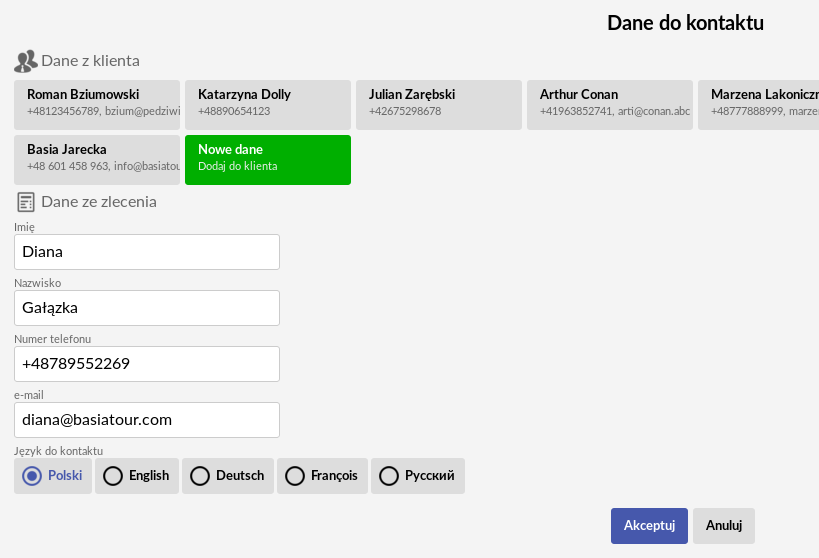
Task: Choose English as contact language
Action: pyautogui.click(x=137, y=476)
